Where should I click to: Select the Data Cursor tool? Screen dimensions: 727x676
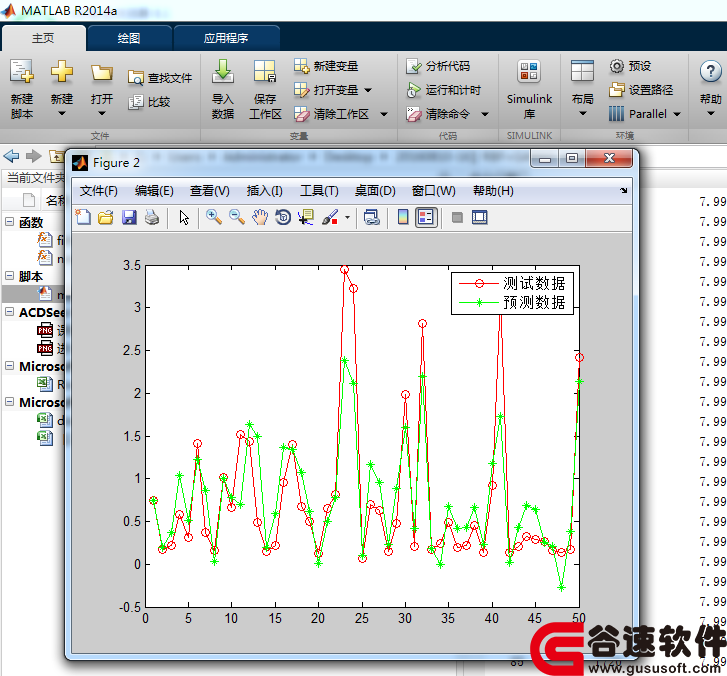pyautogui.click(x=306, y=217)
